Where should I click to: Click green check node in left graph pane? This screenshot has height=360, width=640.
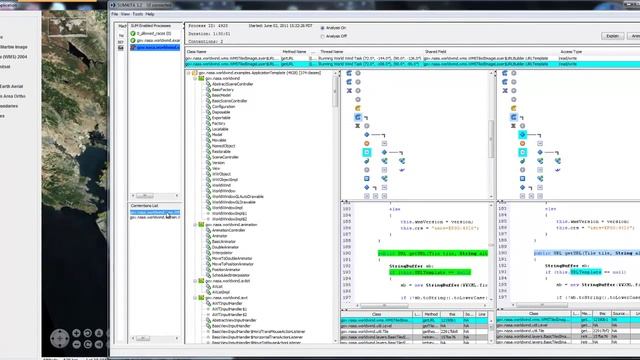click(x=367, y=161)
